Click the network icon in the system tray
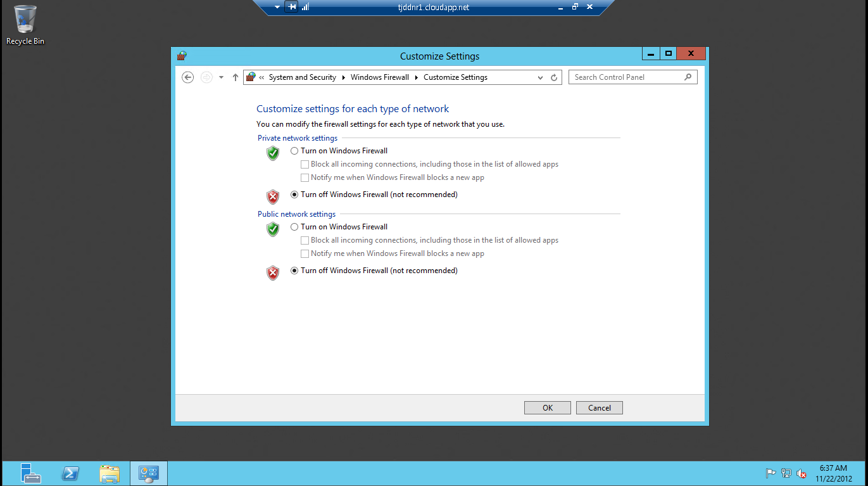The width and height of the screenshot is (868, 486). [x=786, y=473]
